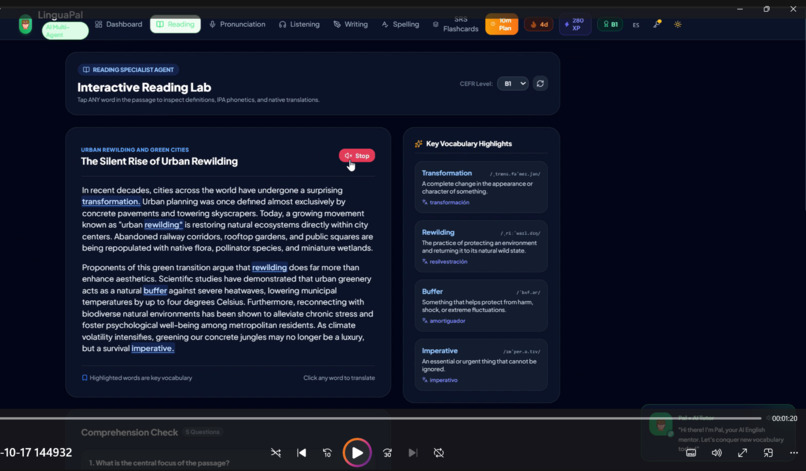The height and width of the screenshot is (471, 806).
Task: Click the key icon in navbar
Action: [x=657, y=24]
